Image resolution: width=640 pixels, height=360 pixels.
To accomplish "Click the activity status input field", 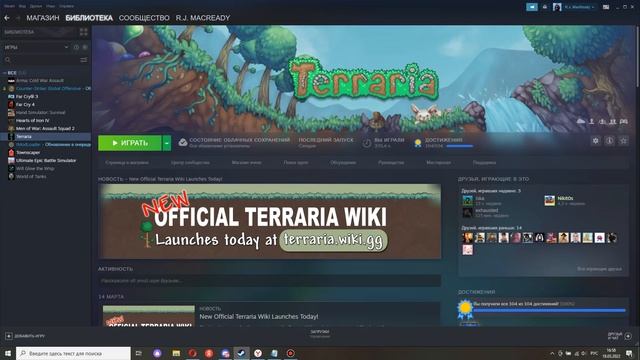I will [269, 281].
